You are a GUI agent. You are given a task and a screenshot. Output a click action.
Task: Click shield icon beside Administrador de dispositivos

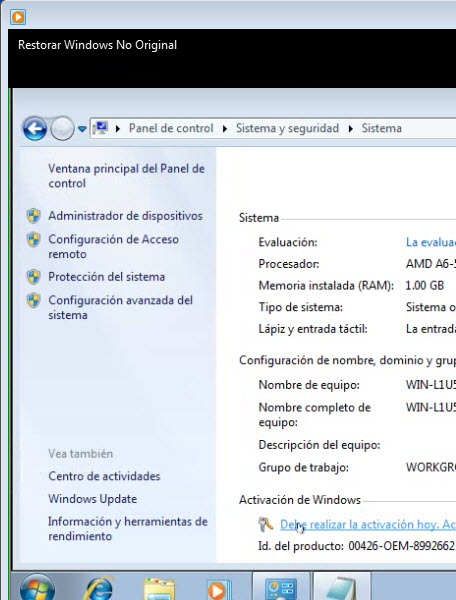point(34,216)
